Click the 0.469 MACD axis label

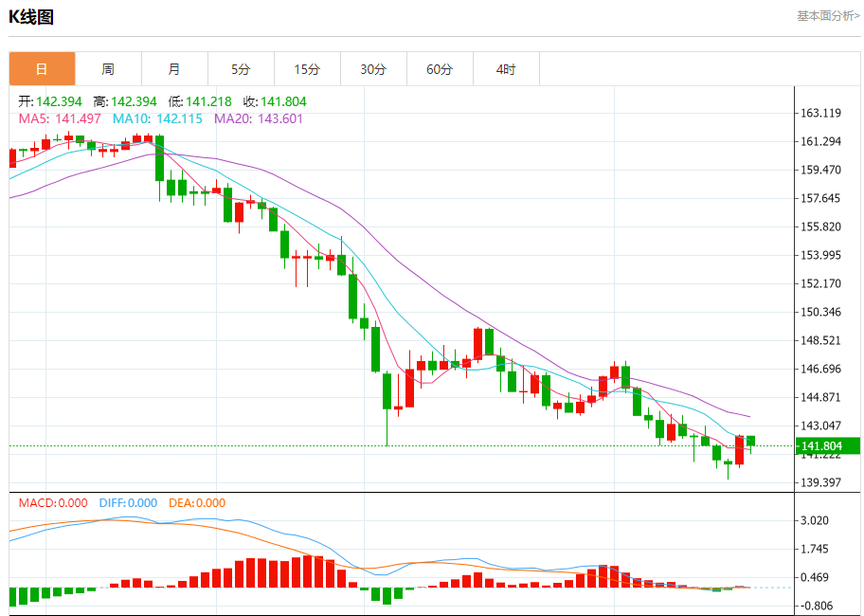(815, 577)
